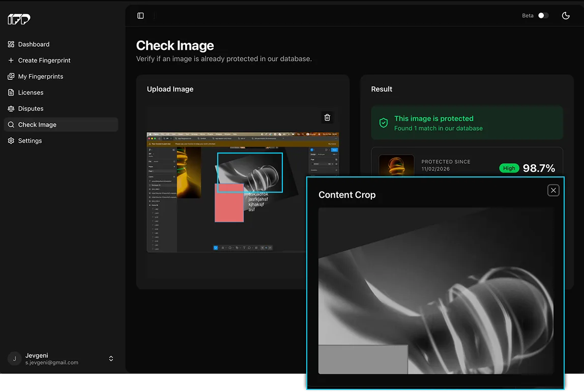Click "Found 1 match in our database" text
Image resolution: width=584 pixels, height=392 pixels.
click(x=439, y=129)
